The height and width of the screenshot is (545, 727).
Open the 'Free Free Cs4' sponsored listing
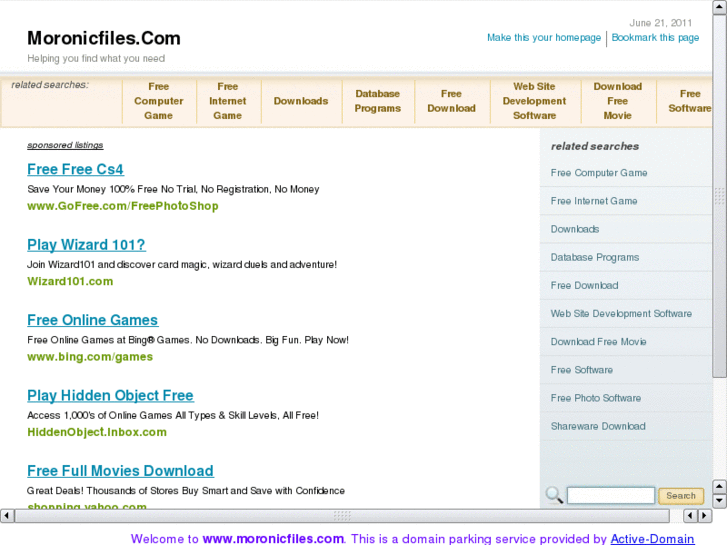tap(75, 169)
